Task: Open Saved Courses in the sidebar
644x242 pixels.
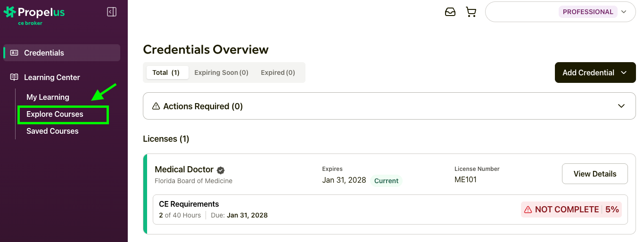Action: tap(52, 131)
